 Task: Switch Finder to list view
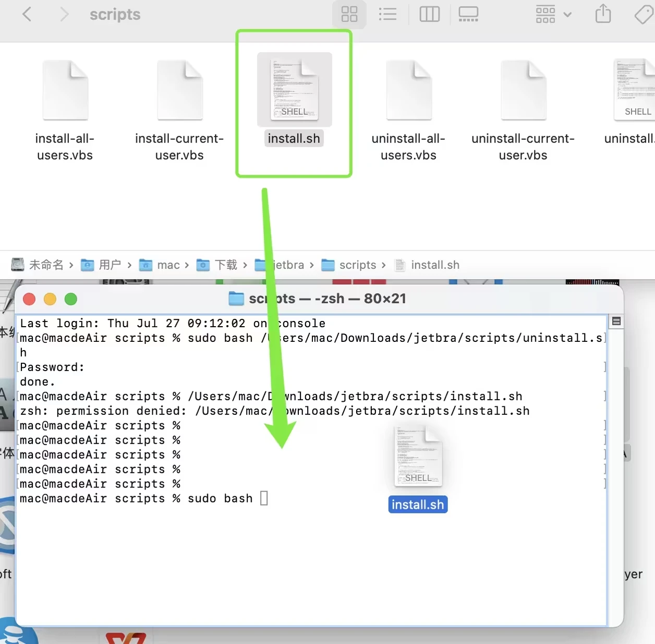387,14
